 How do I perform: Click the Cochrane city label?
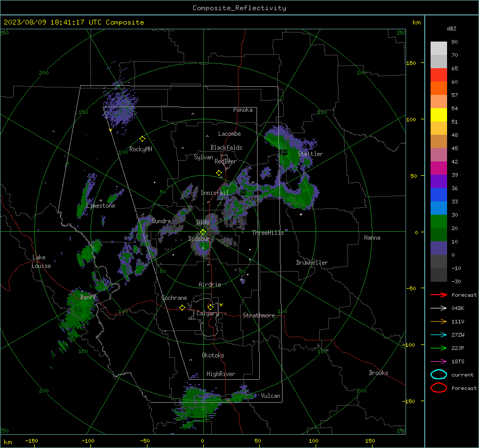click(x=174, y=298)
